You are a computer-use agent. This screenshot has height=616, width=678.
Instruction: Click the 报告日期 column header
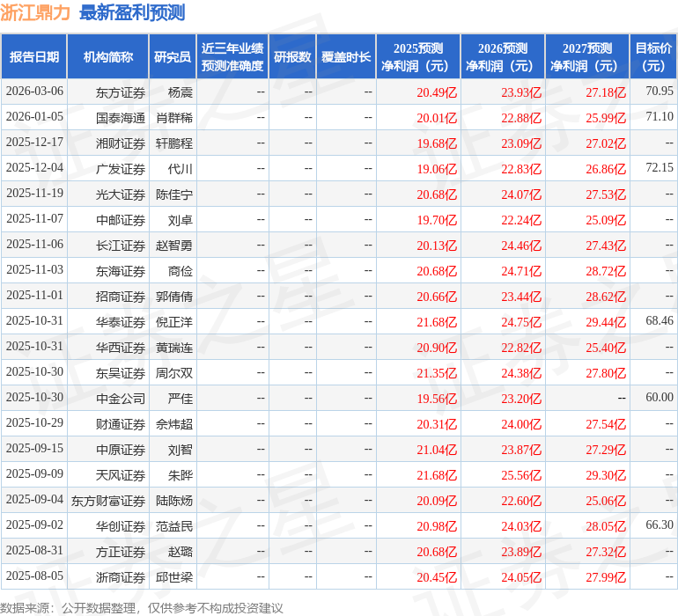point(34,57)
